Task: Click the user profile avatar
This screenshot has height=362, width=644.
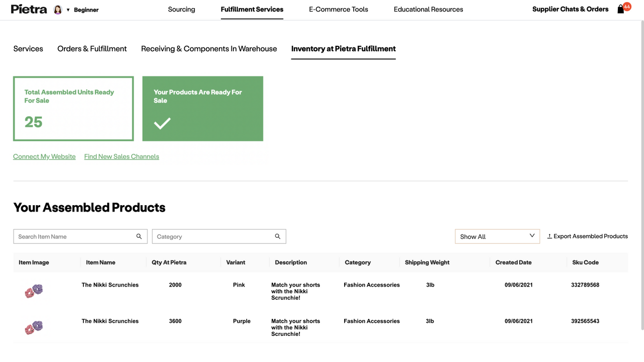Action: 57,9
